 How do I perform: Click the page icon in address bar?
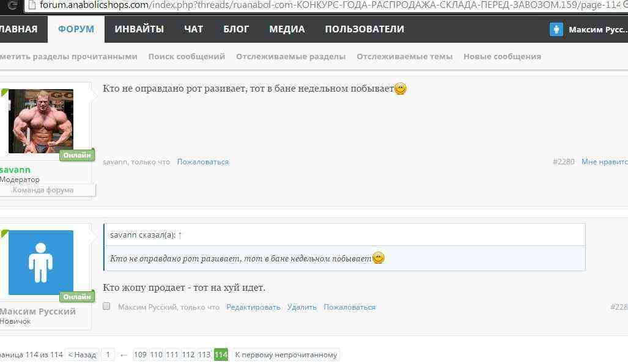(x=32, y=5)
